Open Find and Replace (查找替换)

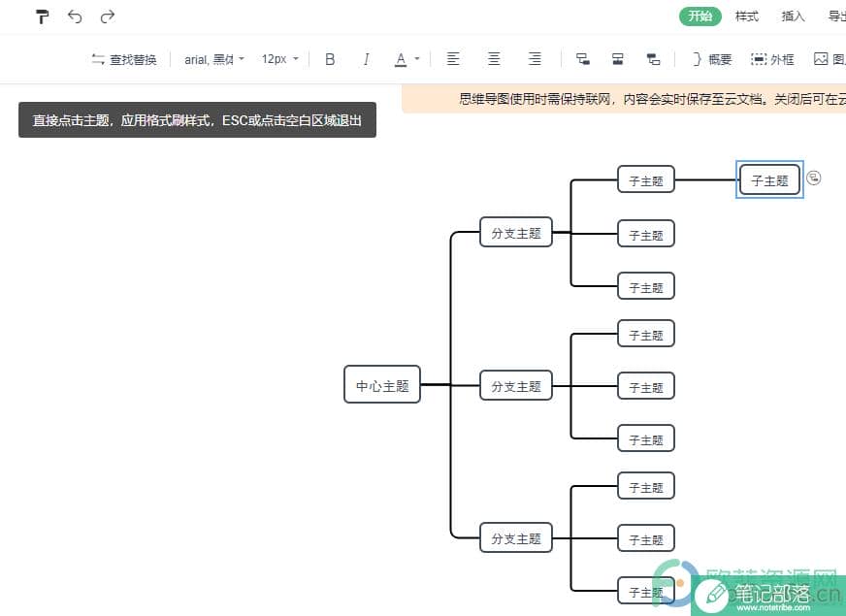click(124, 59)
